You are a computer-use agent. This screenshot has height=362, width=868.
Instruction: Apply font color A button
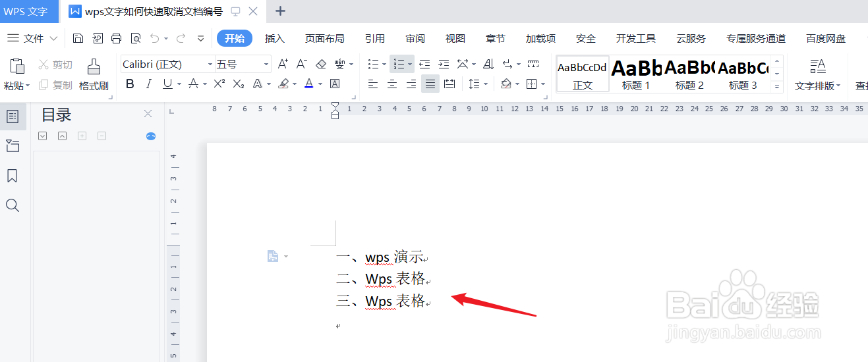[309, 84]
